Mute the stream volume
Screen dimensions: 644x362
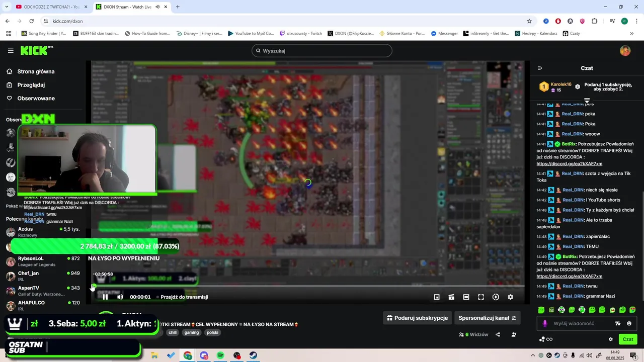pos(120,297)
